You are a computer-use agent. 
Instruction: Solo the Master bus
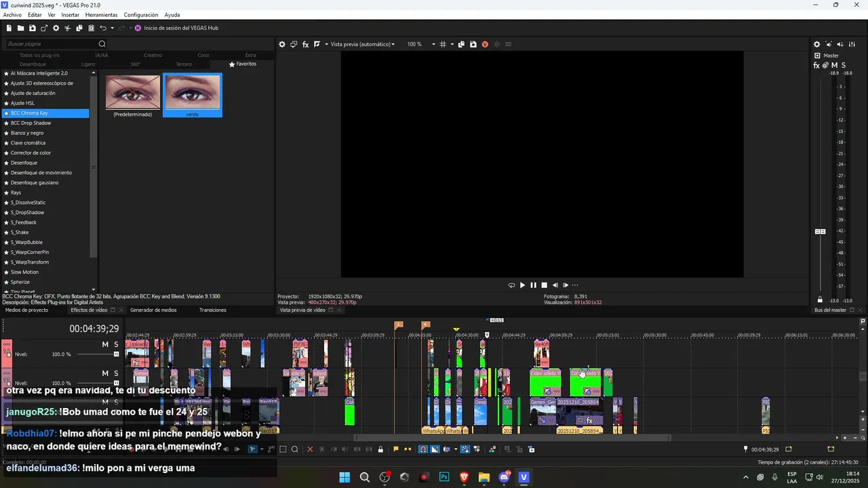[844, 65]
